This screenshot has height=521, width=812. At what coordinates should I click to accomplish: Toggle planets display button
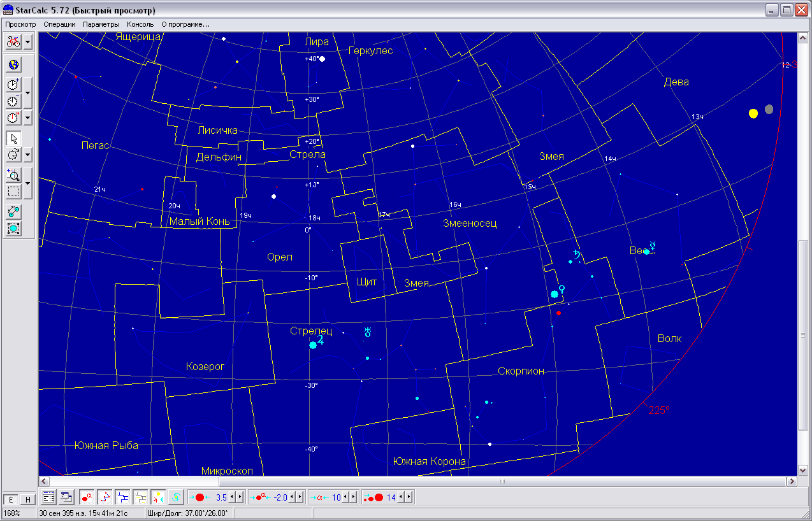tap(159, 497)
